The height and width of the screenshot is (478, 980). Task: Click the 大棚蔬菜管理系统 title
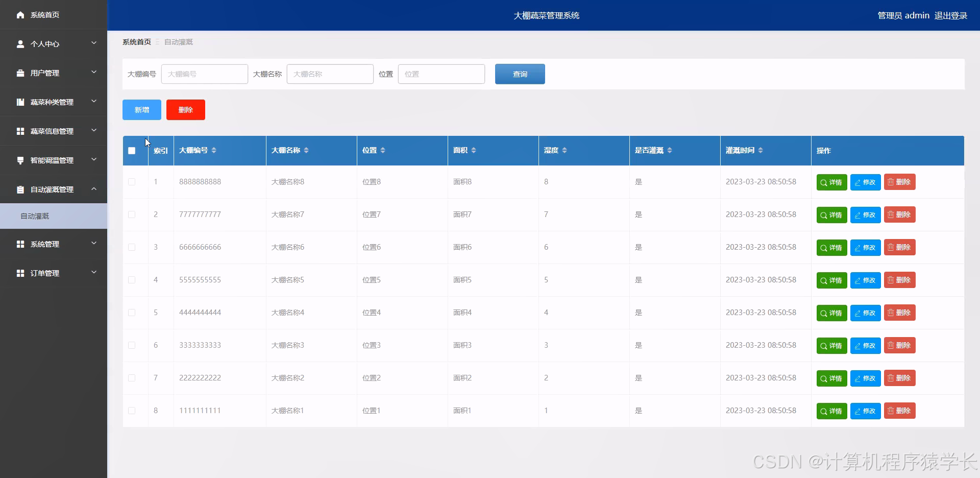pos(547,16)
